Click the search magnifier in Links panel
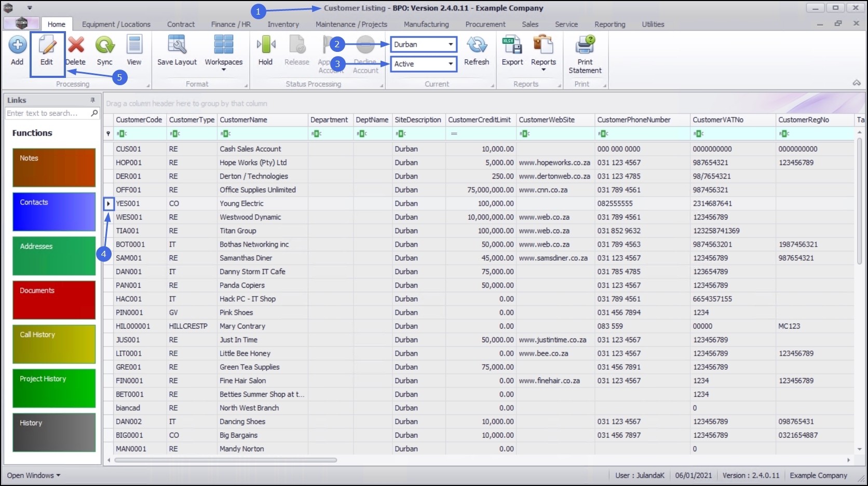This screenshot has width=868, height=486. 94,113
